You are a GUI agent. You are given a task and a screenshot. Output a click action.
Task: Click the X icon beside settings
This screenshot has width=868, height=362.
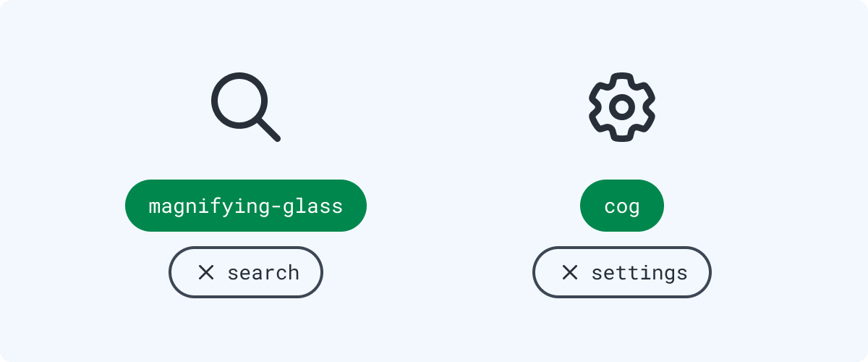(570, 272)
